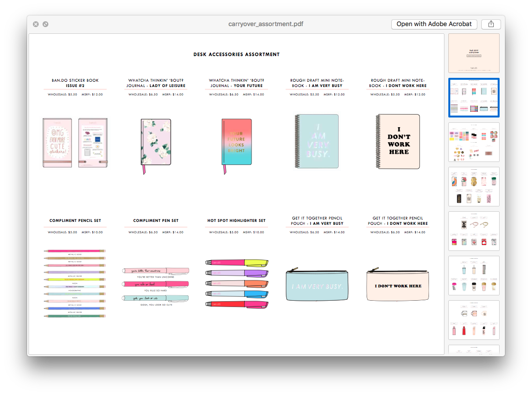Click the journal YOUR FUTURE title
Image resolution: width=532 pixels, height=395 pixels.
[x=236, y=83]
